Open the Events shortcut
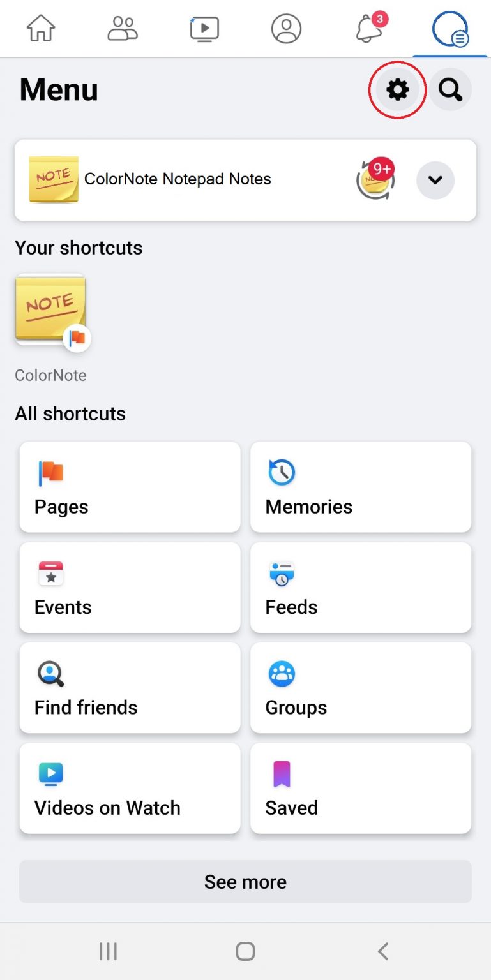Screen dimensions: 491x980 130,588
